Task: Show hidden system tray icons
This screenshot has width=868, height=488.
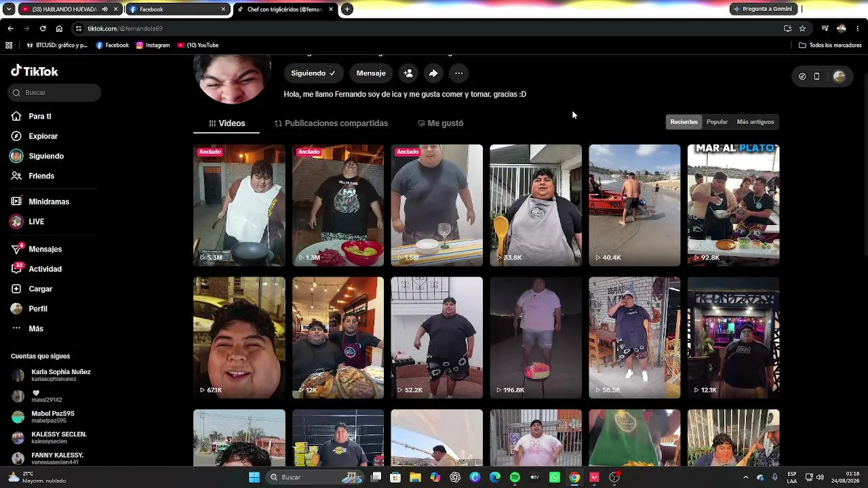Action: (746, 477)
